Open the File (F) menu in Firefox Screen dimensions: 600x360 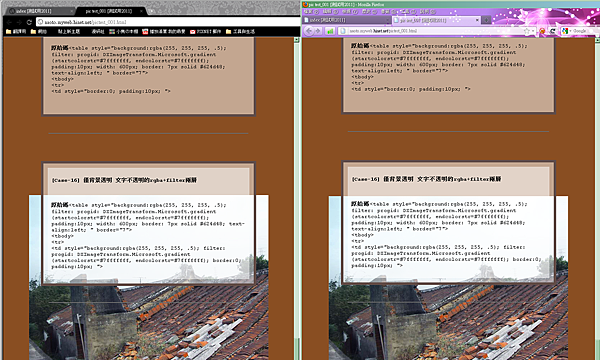pyautogui.click(x=310, y=11)
